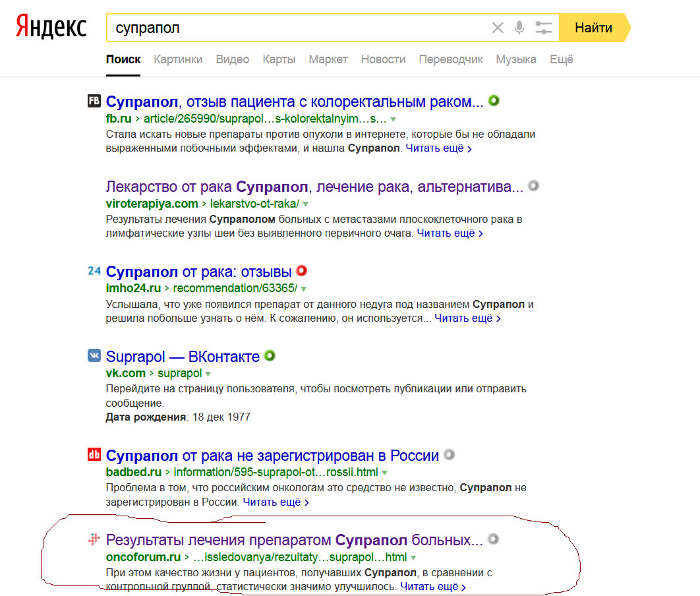700x596 pixels.
Task: Clear the search query with the X icon
Action: click(x=498, y=28)
